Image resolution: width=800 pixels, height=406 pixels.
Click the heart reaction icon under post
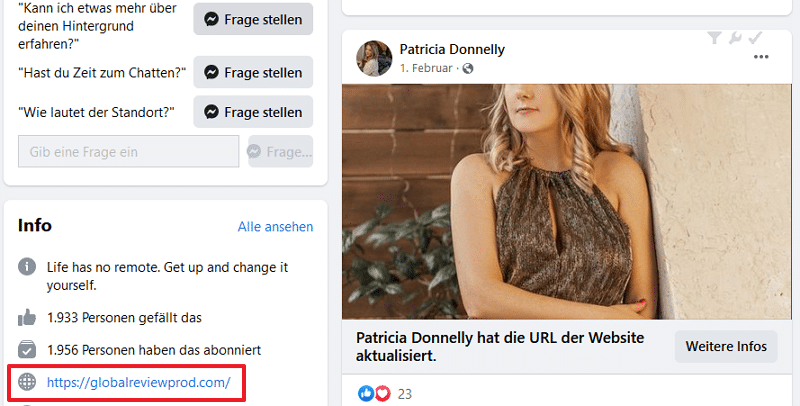coord(383,393)
